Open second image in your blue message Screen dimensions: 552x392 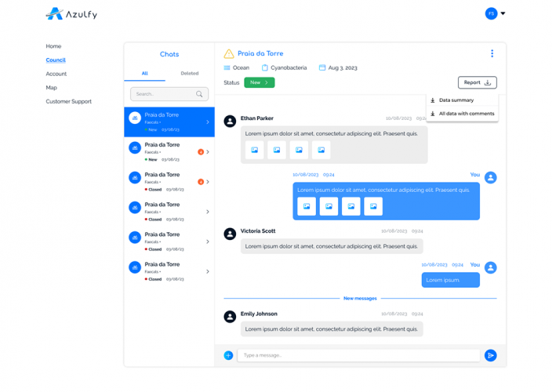329,206
